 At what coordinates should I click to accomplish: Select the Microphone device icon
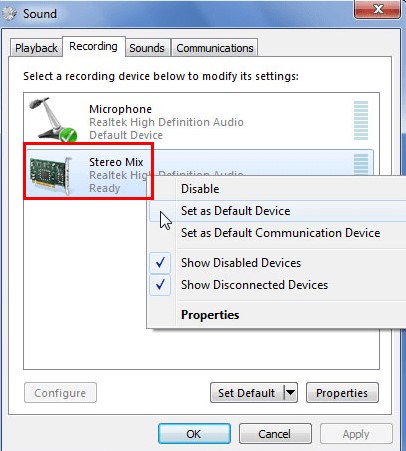[53, 119]
